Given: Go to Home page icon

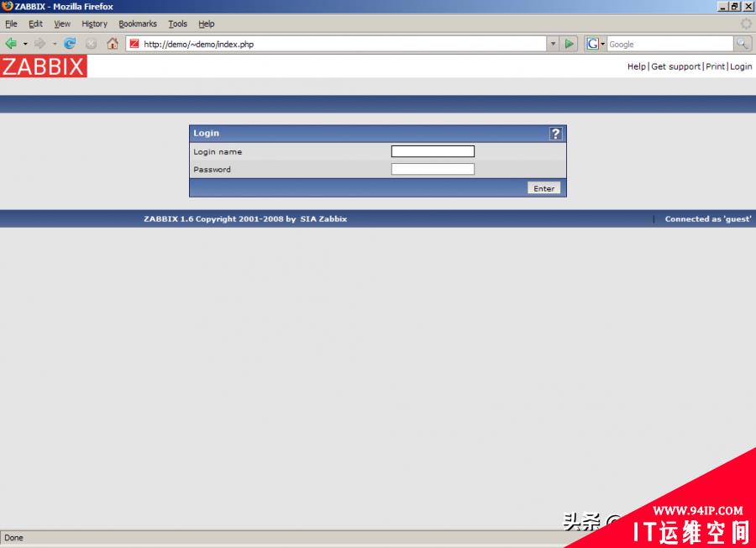Looking at the screenshot, I should (113, 44).
